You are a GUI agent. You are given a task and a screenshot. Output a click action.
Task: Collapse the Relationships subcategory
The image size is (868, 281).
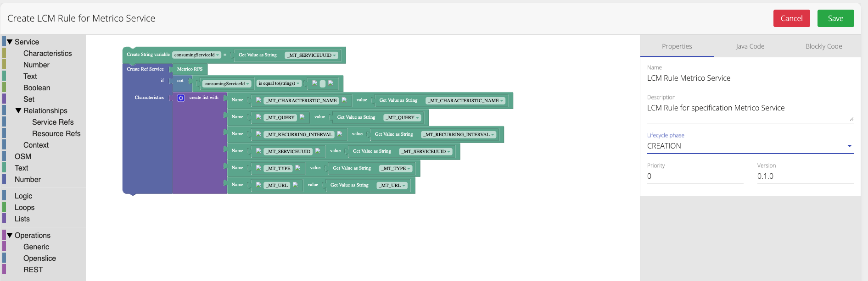point(18,110)
